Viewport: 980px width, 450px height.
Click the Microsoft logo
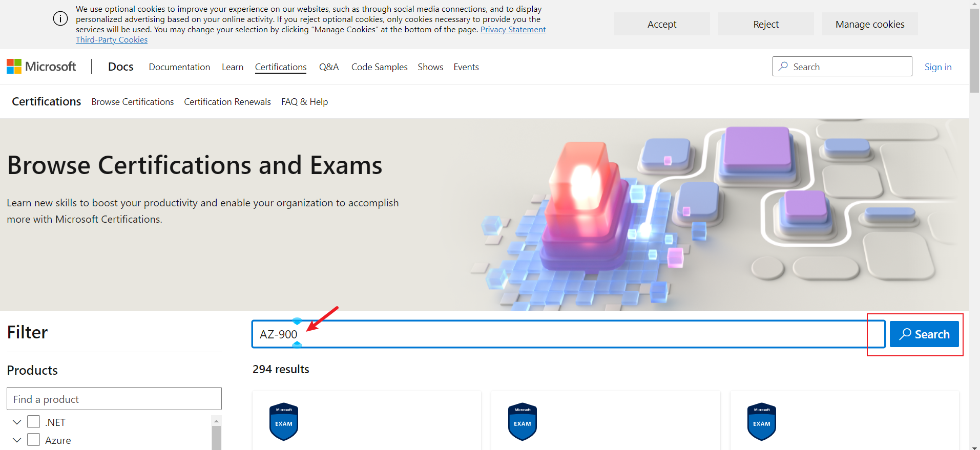point(41,67)
